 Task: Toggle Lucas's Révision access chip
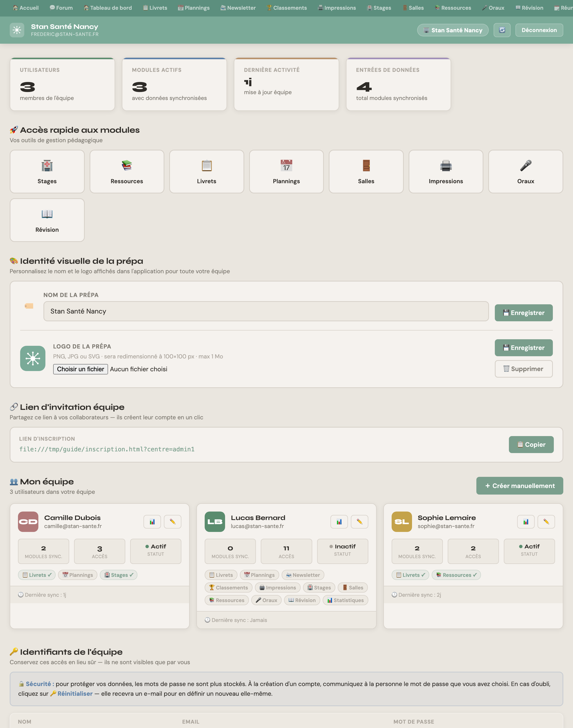[x=302, y=600]
